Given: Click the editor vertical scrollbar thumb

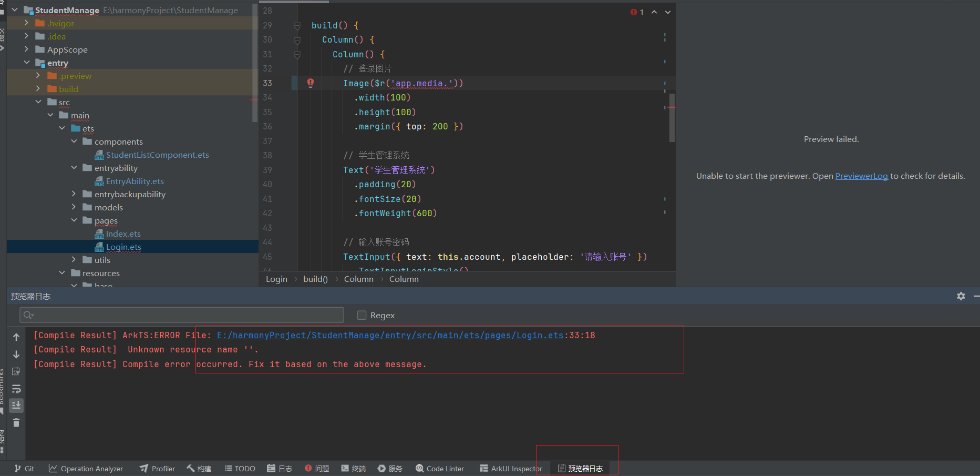Looking at the screenshot, I should point(672,118).
